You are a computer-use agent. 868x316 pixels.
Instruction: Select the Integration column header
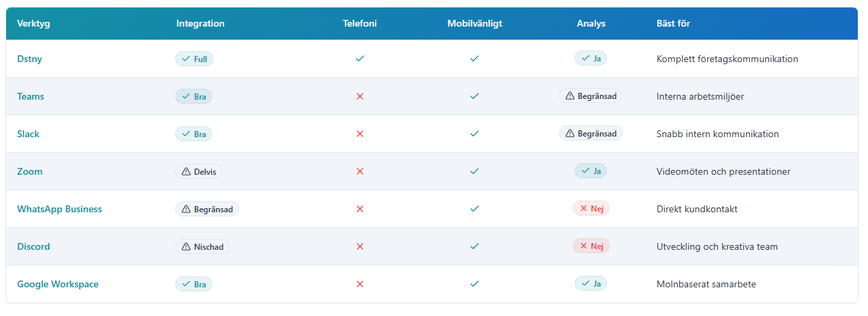[x=200, y=23]
